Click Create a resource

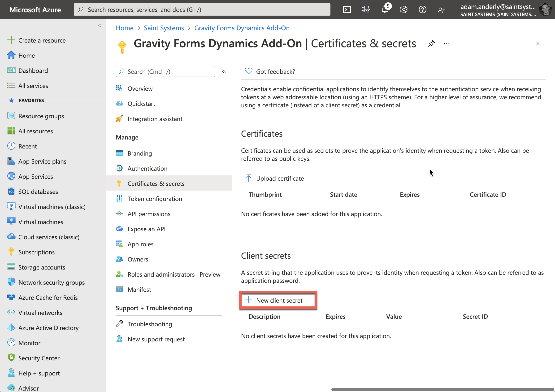point(37,40)
